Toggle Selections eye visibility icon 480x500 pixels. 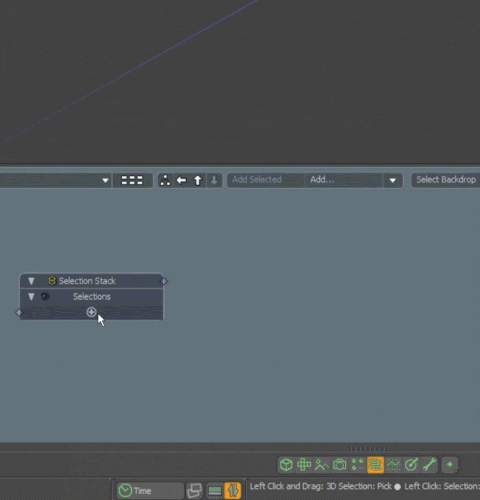45,296
